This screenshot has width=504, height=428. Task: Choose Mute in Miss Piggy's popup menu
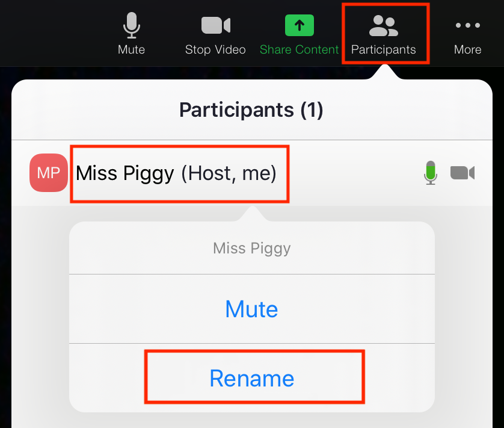251,309
